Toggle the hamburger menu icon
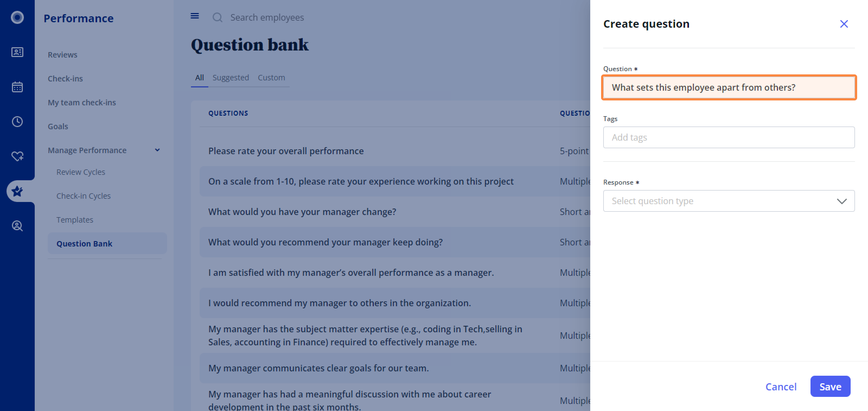The width and height of the screenshot is (868, 411). tap(195, 16)
